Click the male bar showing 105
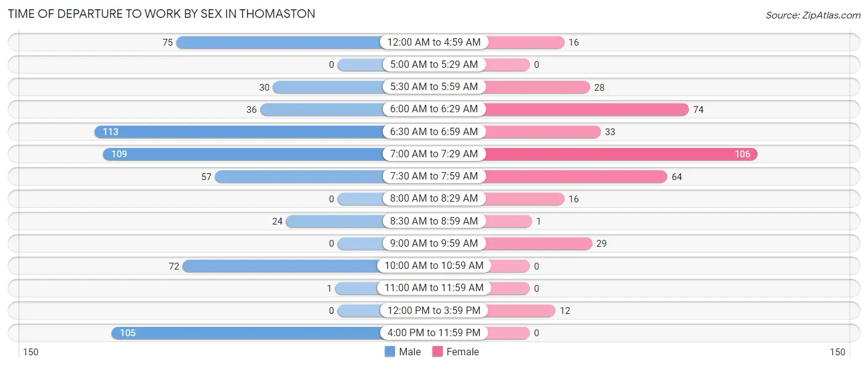Viewport: 868px width, 367px height. pyautogui.click(x=246, y=332)
